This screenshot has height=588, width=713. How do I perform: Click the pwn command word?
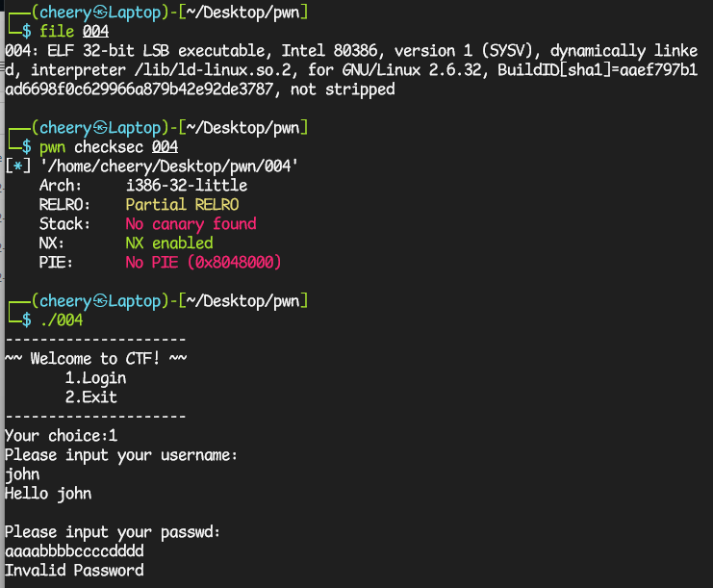(52, 148)
